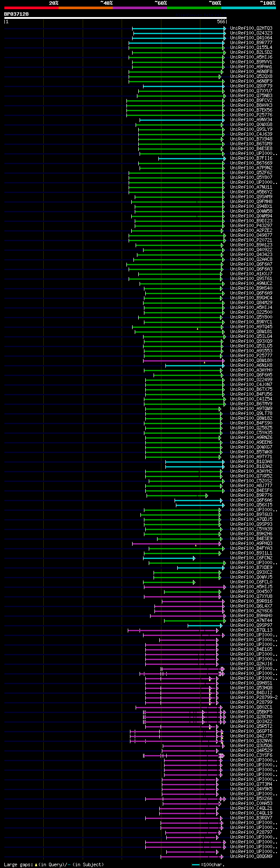Click the green ~80% legend segment
Viewport: 280px width, 868px height.
(x=194, y=7)
